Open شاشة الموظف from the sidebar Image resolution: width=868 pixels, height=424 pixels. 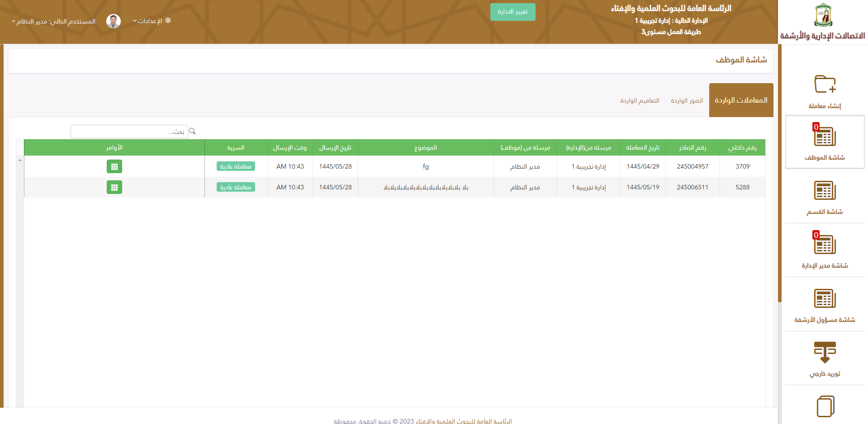825,141
